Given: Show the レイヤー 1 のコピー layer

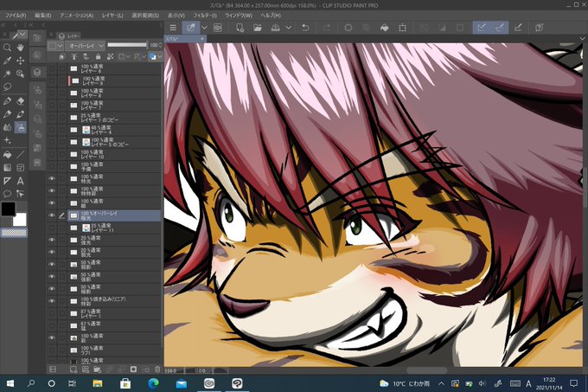Looking at the screenshot, I should (x=52, y=118).
